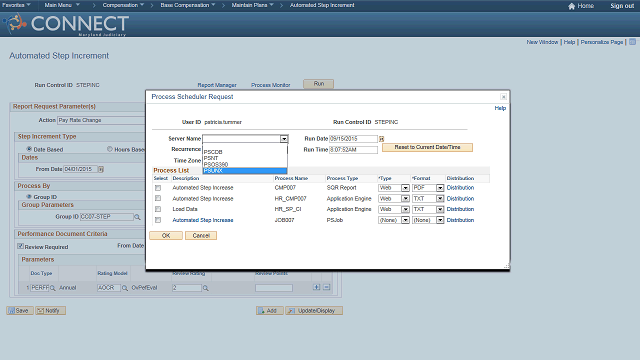Open Distribution link for JOB007 row

(460, 220)
